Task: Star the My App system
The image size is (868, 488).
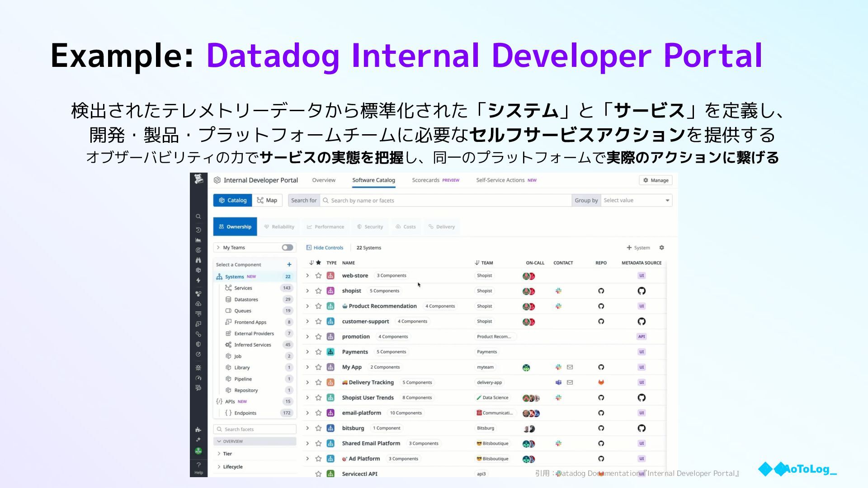Action: click(318, 367)
